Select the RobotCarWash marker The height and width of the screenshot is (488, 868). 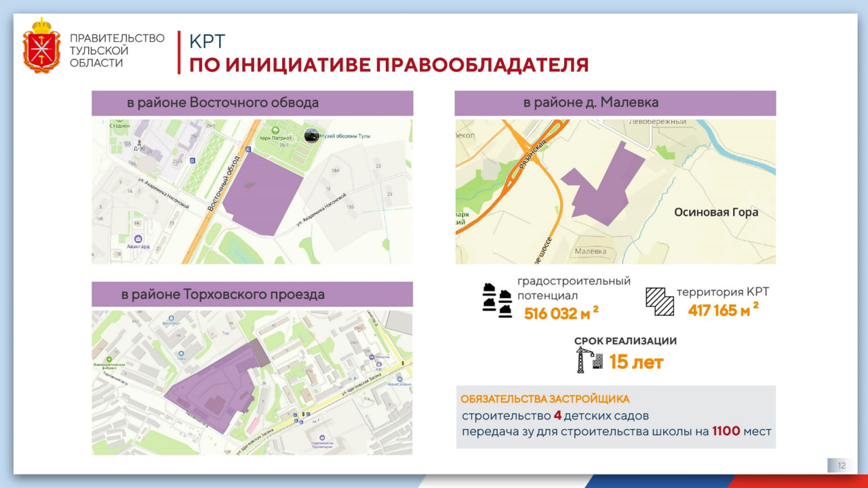pos(399,379)
